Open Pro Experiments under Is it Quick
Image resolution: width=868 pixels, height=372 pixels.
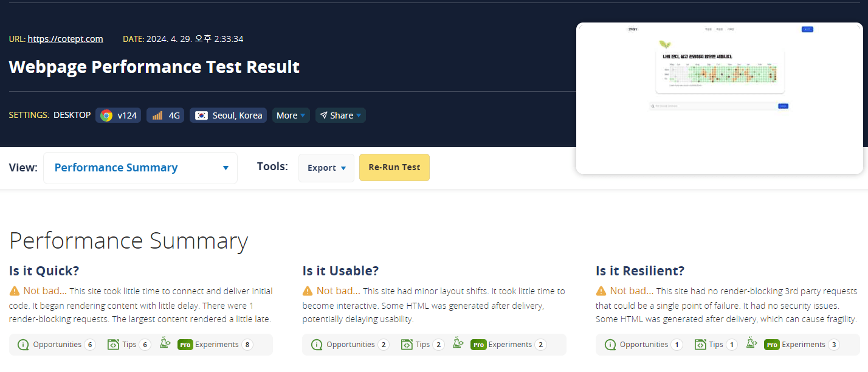207,345
